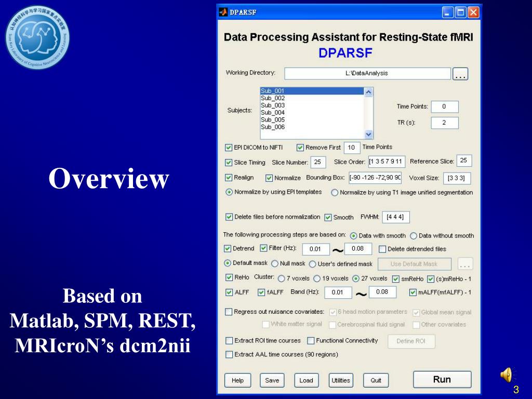Click the Time Points input field

445,107
